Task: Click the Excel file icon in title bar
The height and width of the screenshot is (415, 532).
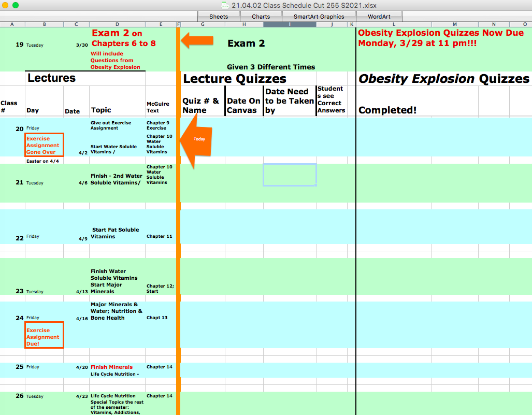Action: 225,5
